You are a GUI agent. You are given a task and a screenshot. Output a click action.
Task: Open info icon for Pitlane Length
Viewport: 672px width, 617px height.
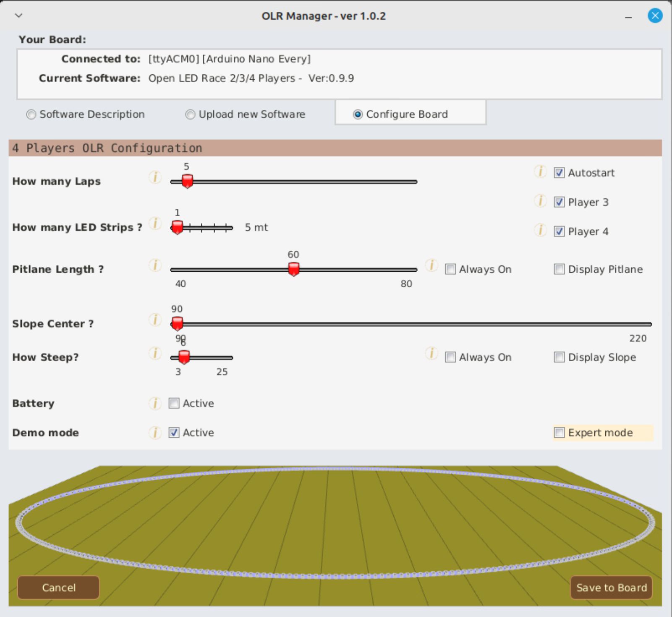click(x=155, y=265)
